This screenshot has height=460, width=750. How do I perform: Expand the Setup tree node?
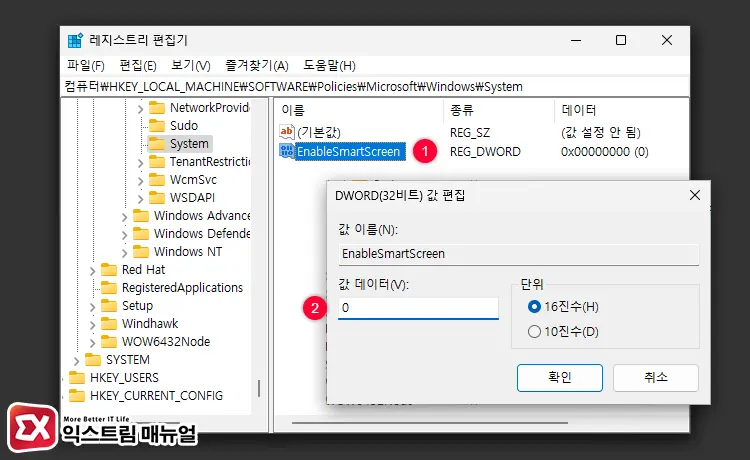(x=92, y=307)
